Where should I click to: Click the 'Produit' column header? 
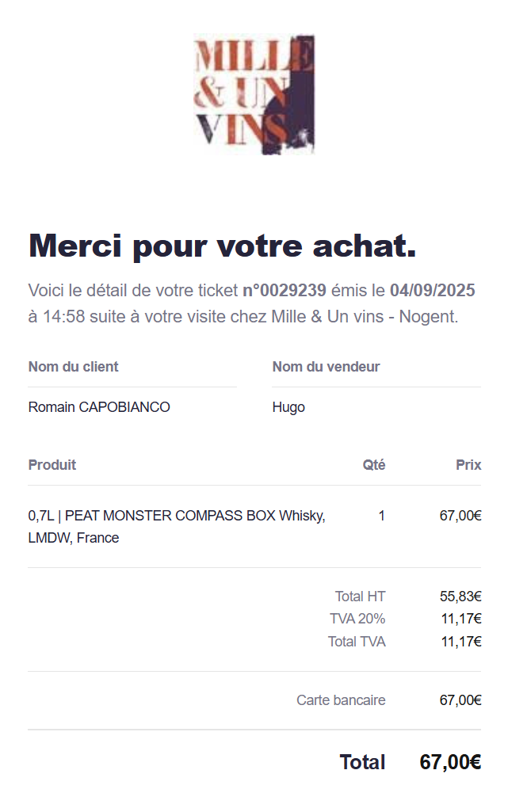pos(52,465)
